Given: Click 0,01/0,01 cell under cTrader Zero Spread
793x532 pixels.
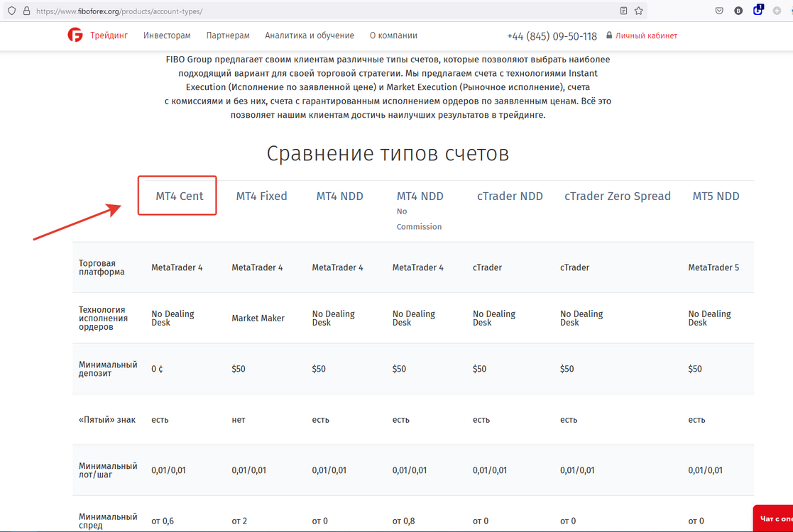Looking at the screenshot, I should (577, 470).
